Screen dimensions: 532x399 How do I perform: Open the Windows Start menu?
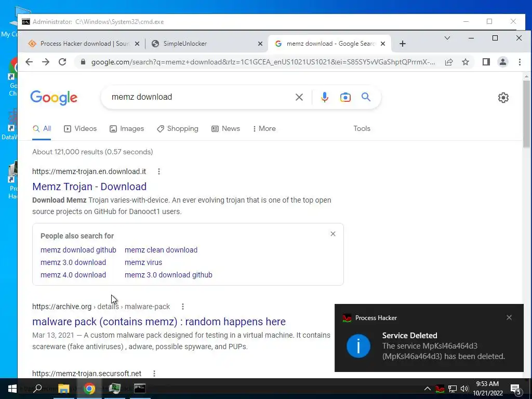pyautogui.click(x=12, y=389)
